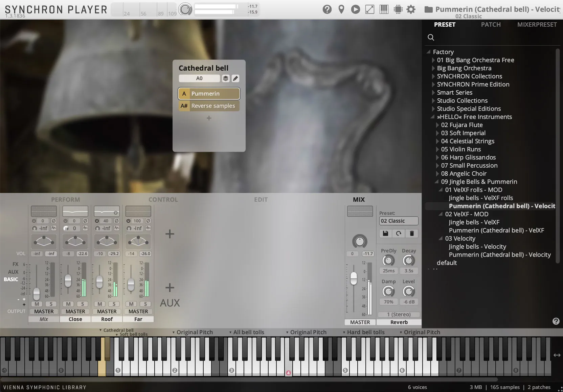Click the piano keyboard icon in top toolbar
The width and height of the screenshot is (563, 392).
click(x=384, y=9)
